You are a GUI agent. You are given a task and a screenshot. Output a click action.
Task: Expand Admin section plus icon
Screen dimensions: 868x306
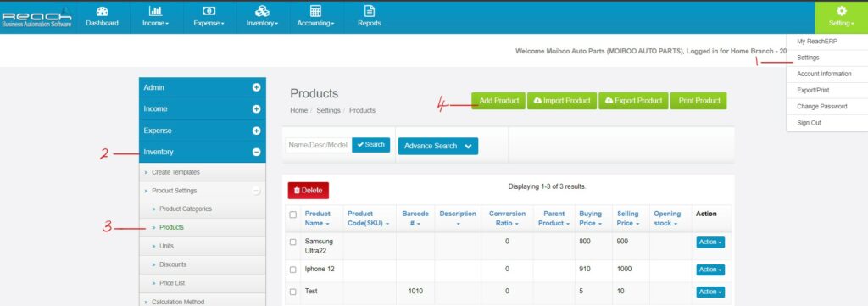pyautogui.click(x=256, y=87)
